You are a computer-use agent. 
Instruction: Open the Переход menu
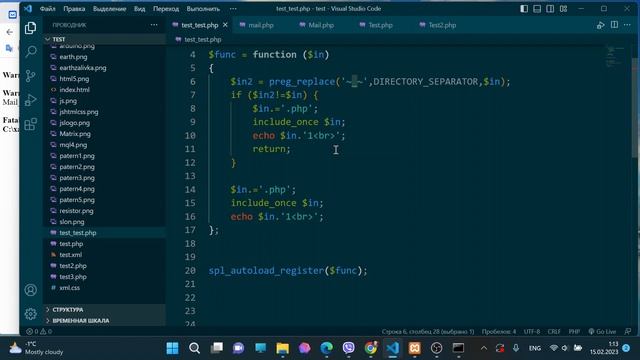166,9
